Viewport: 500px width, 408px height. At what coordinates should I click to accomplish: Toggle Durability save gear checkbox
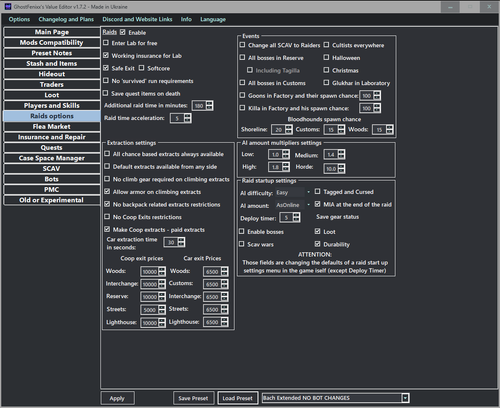318,244
